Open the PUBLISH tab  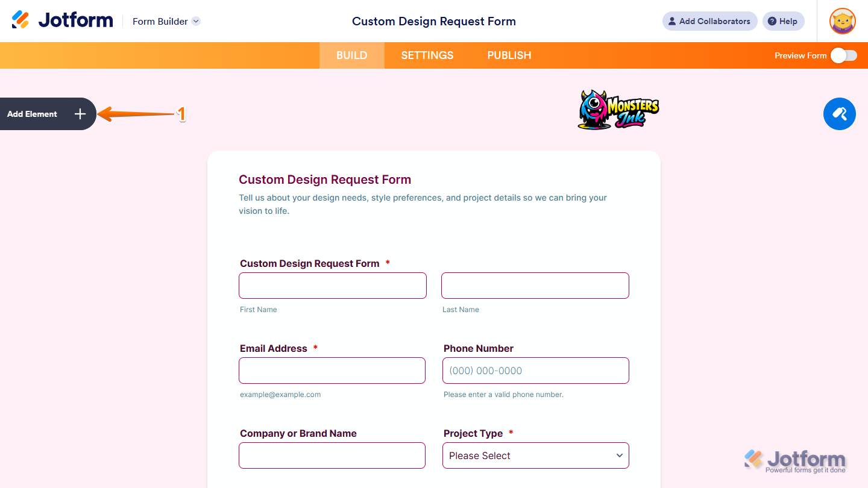coord(509,55)
